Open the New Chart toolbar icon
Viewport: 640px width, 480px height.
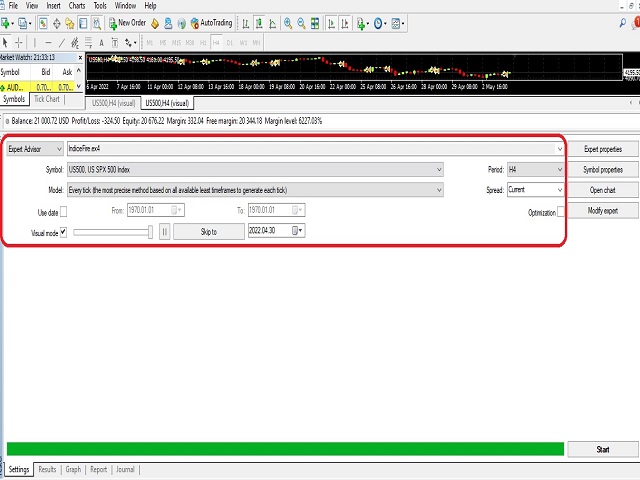pyautogui.click(x=7, y=24)
